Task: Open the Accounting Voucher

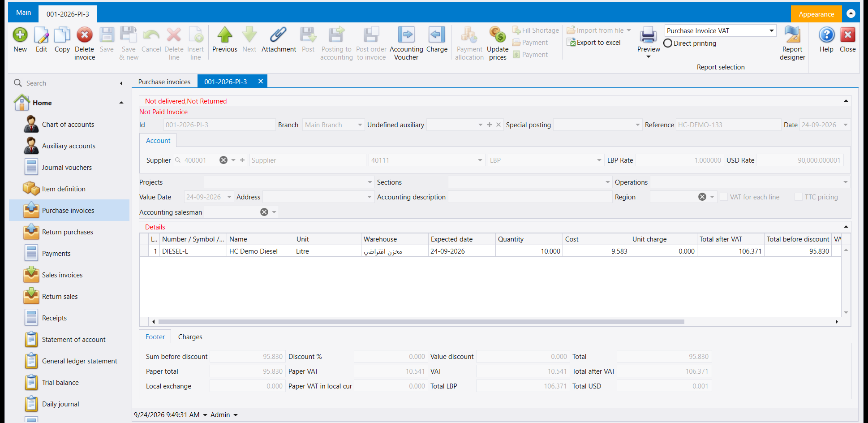Action: 406,43
